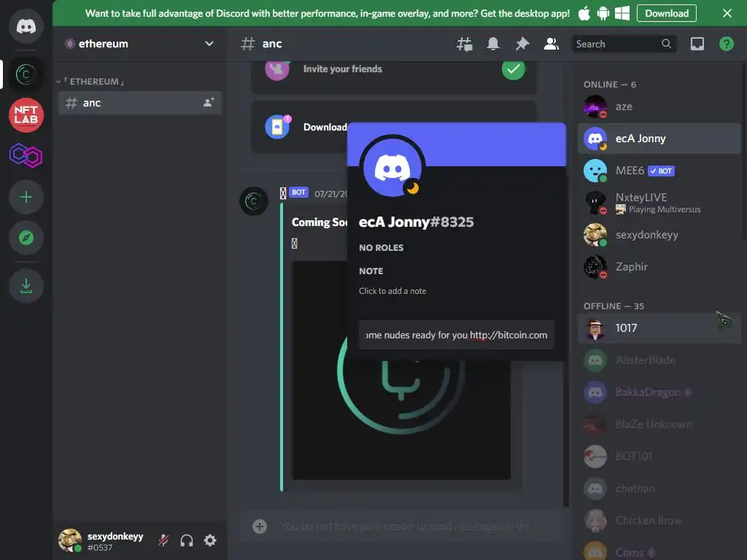Toggle member list visibility
747x560 pixels.
(x=551, y=44)
